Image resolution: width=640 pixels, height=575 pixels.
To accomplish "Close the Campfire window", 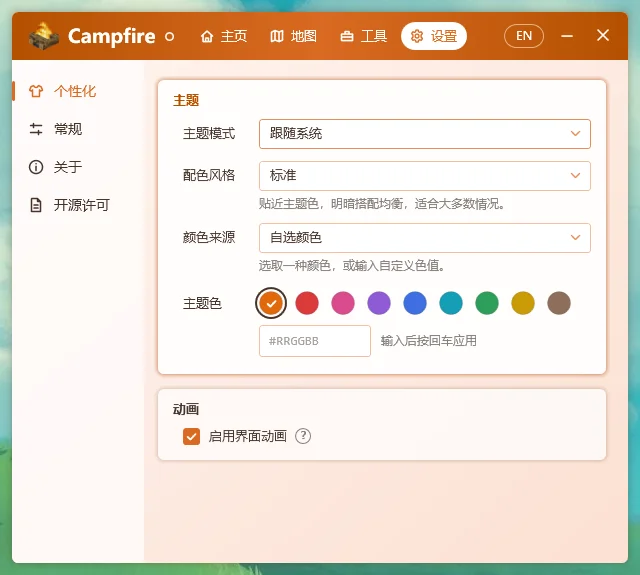I will (602, 36).
